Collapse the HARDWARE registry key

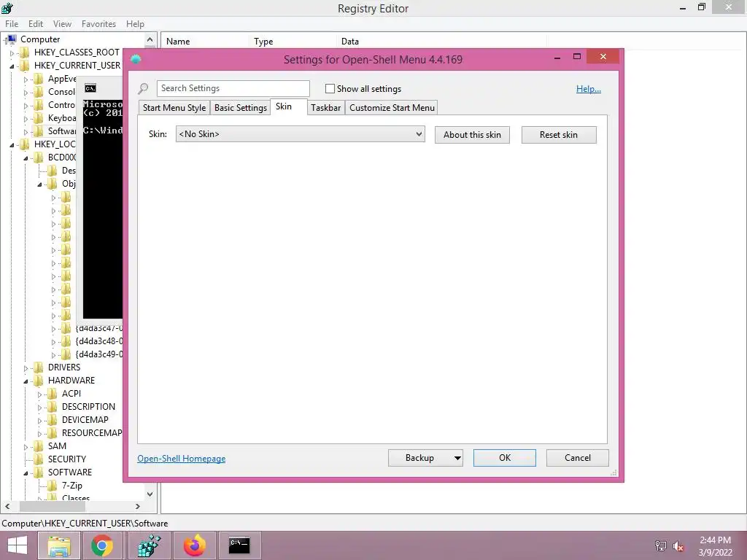[26, 381]
